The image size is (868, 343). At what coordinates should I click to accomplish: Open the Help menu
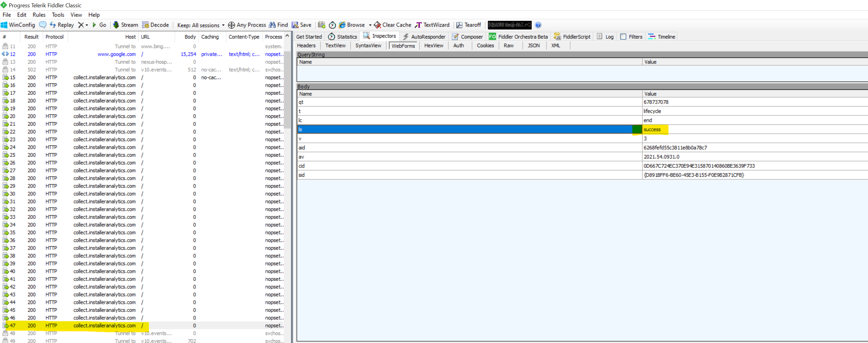(94, 15)
